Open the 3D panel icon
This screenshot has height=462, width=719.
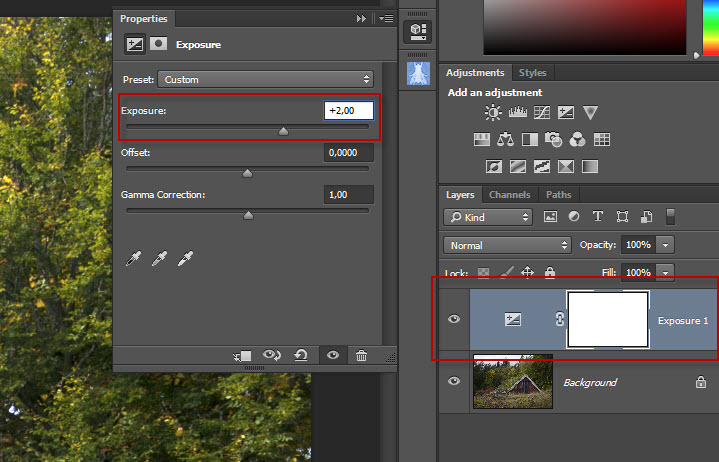point(418,32)
